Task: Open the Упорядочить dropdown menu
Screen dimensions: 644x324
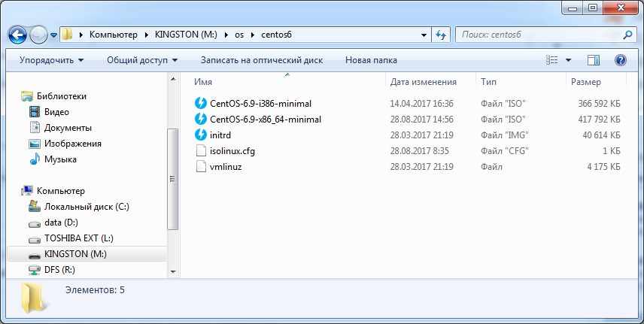Action: pyautogui.click(x=51, y=60)
